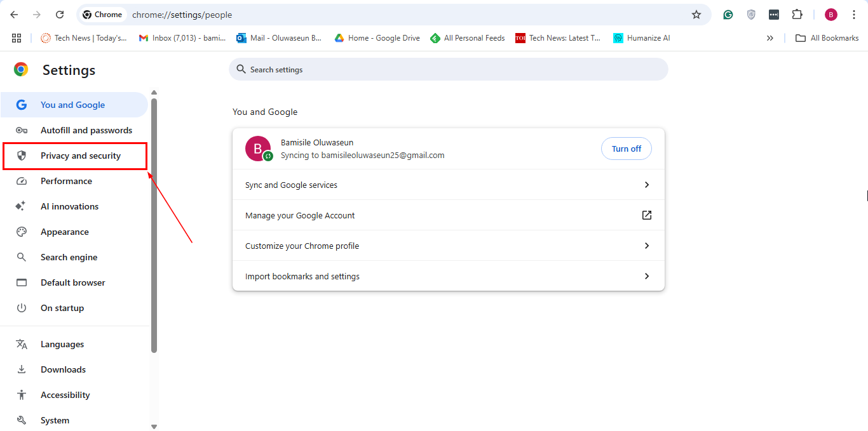Click the Search settings field

[x=448, y=69]
